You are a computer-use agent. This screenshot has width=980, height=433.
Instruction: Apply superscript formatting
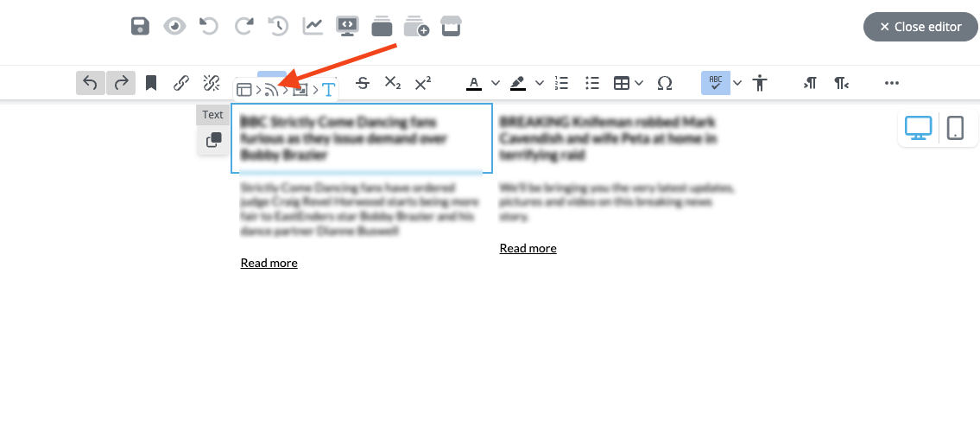[x=423, y=83]
